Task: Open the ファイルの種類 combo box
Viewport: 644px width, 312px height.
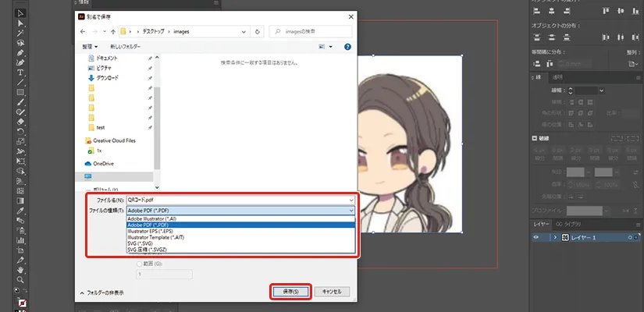Action: [240, 211]
